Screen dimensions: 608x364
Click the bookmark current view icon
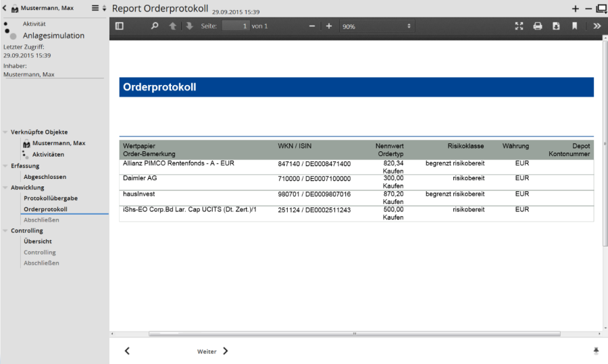(575, 26)
